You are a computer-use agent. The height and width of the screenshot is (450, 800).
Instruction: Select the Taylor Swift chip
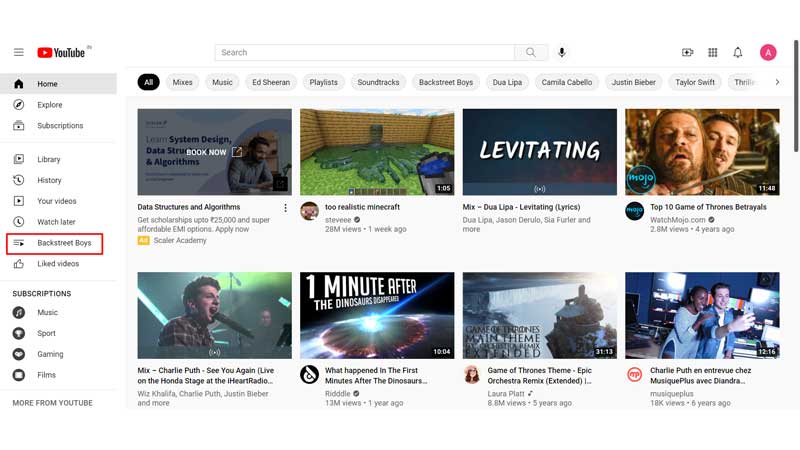[x=695, y=82]
